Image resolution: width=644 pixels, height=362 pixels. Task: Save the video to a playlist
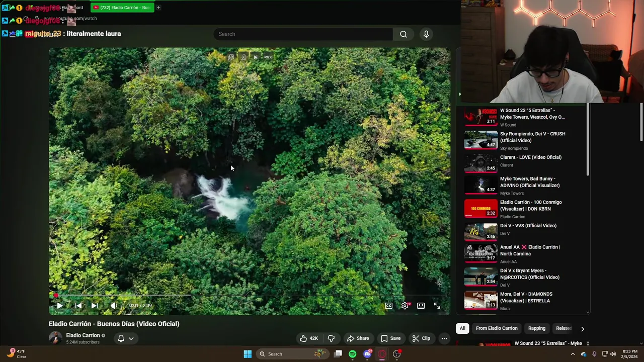[390, 338]
